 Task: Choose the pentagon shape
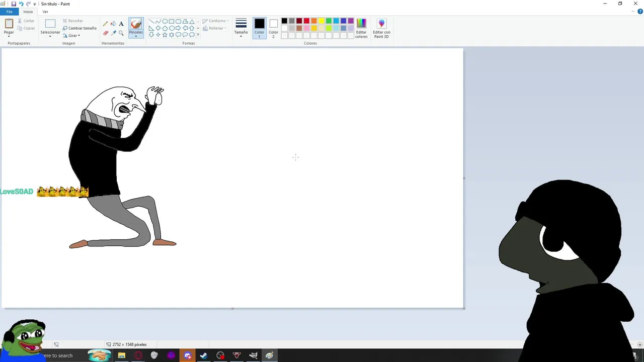pos(165,28)
